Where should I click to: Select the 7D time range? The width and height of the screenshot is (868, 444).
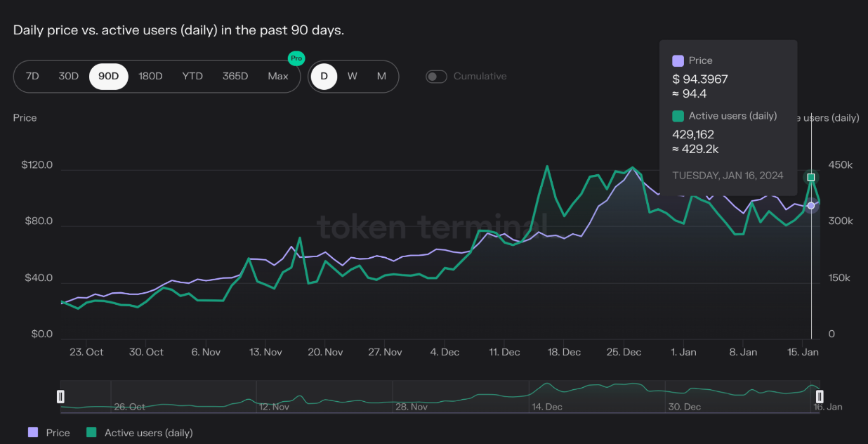[32, 77]
